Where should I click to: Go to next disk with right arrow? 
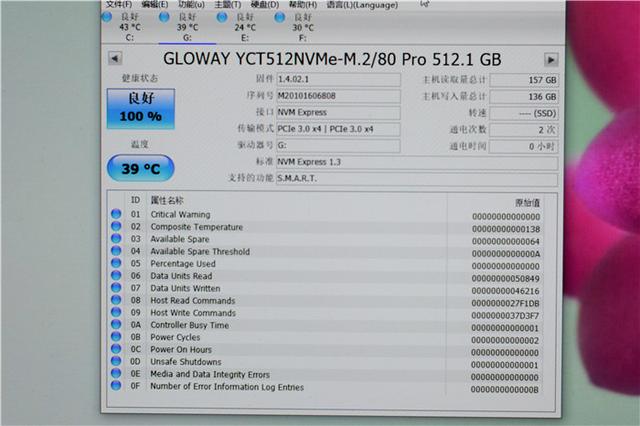tap(551, 60)
